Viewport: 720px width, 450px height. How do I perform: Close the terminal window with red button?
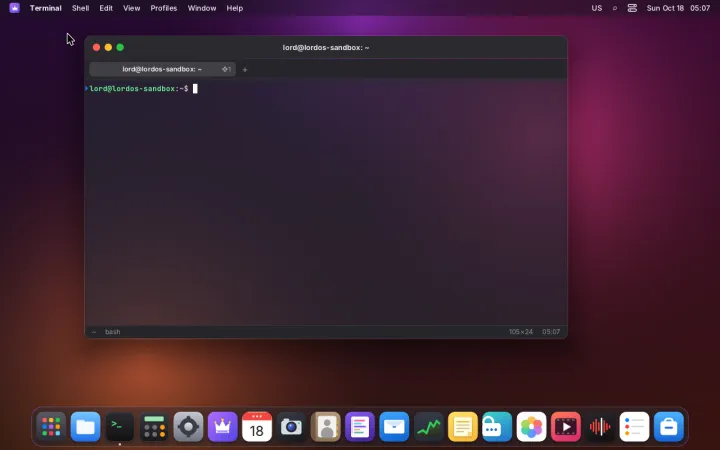coord(96,47)
